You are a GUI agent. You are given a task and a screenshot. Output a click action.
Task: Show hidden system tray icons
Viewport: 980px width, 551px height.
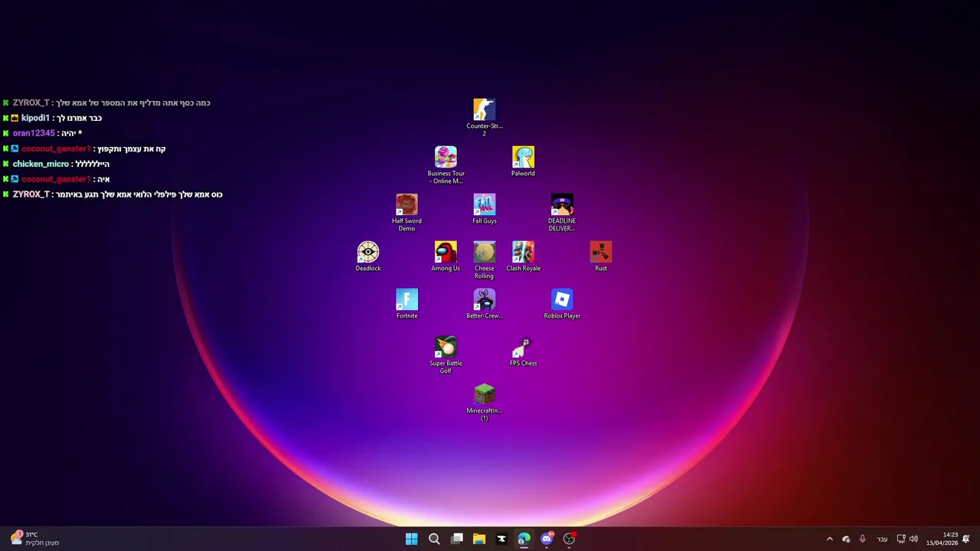click(829, 539)
